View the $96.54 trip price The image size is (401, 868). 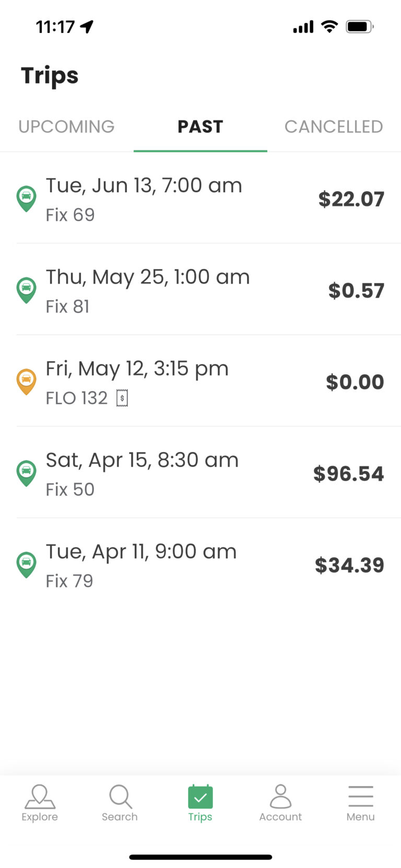tap(348, 474)
